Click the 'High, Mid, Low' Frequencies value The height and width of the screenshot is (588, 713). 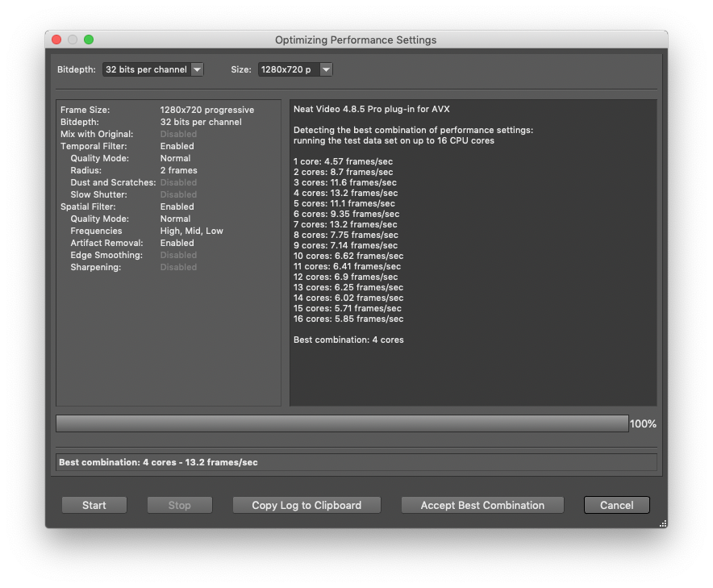(x=191, y=231)
